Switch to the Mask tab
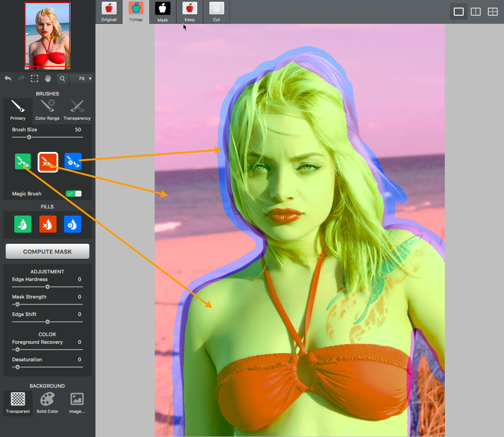504x437 pixels. pyautogui.click(x=162, y=12)
